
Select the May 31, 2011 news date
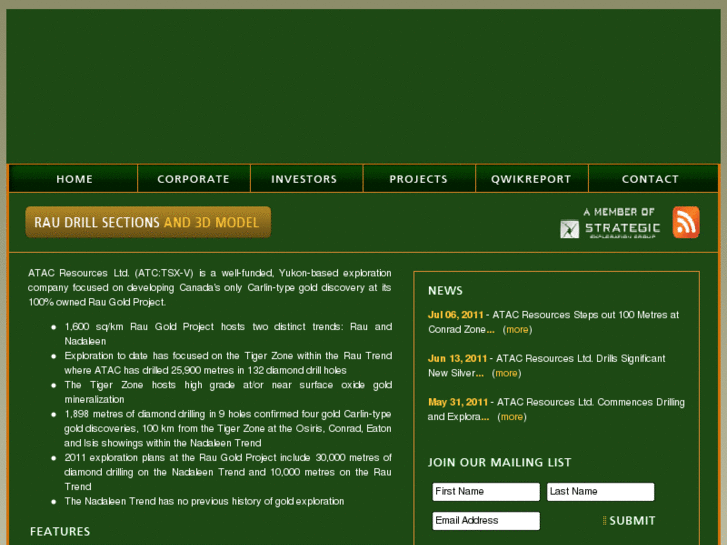tap(458, 402)
